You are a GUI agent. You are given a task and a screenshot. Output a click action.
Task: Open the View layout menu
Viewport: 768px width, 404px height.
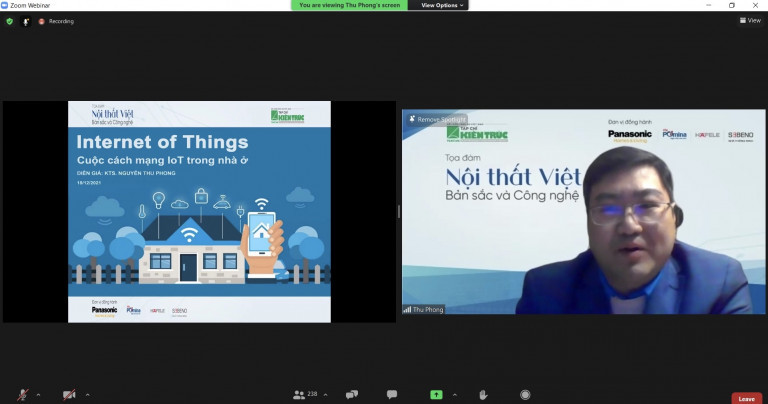click(749, 20)
